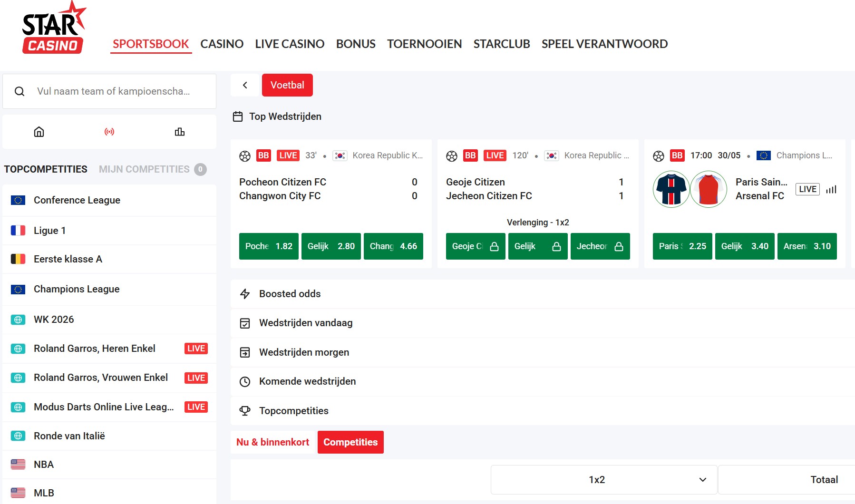Viewport: 855px width, 504px height.
Task: Expand Wedstrijden vandaag section
Action: click(x=543, y=323)
